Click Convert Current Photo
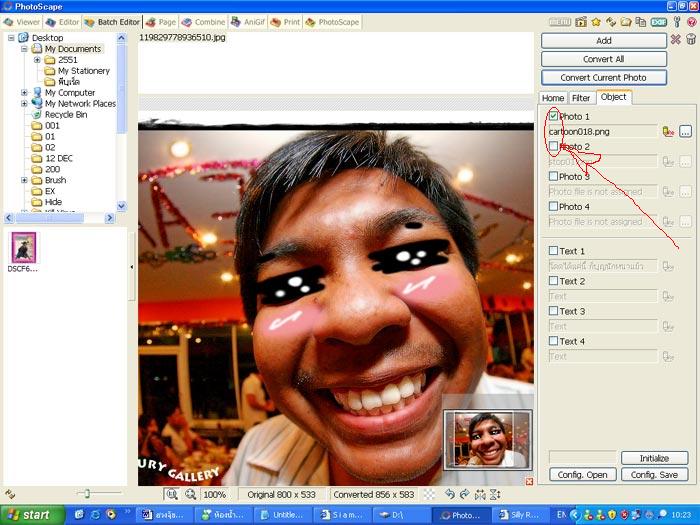The image size is (700, 525). click(604, 78)
